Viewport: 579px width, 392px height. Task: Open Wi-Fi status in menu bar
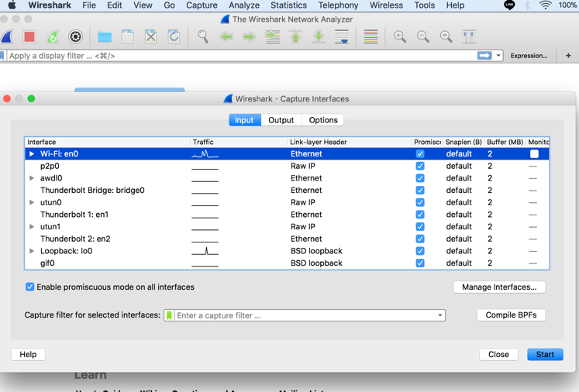[x=546, y=5]
